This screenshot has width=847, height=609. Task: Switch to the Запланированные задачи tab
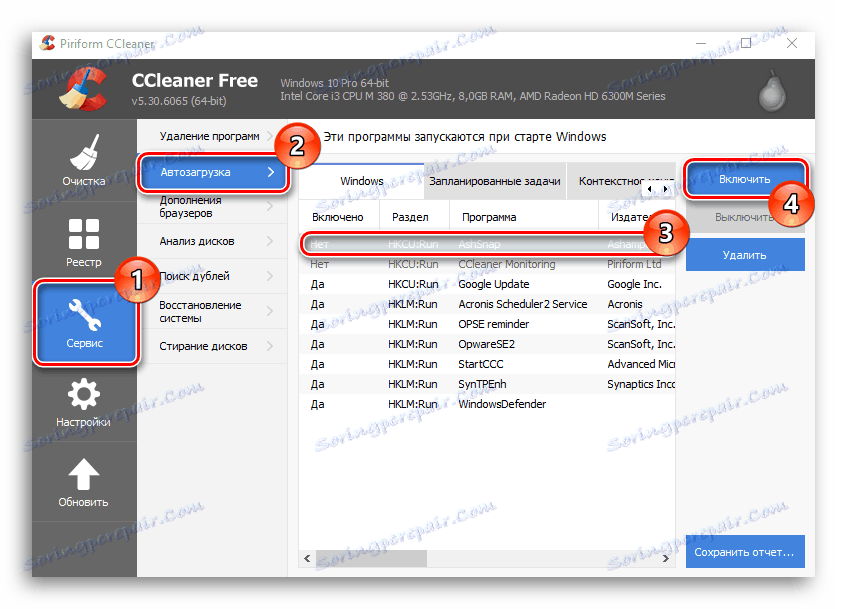coord(495,181)
